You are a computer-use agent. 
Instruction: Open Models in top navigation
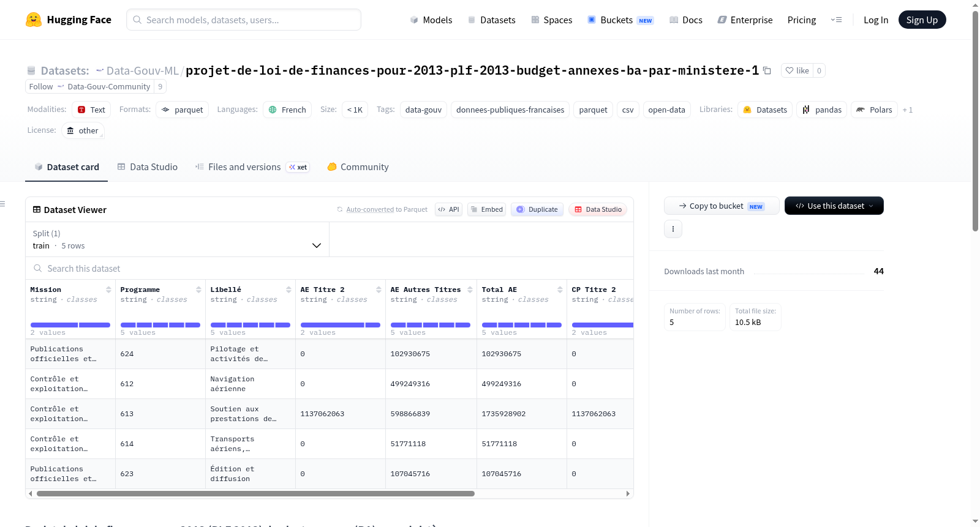pyautogui.click(x=431, y=20)
